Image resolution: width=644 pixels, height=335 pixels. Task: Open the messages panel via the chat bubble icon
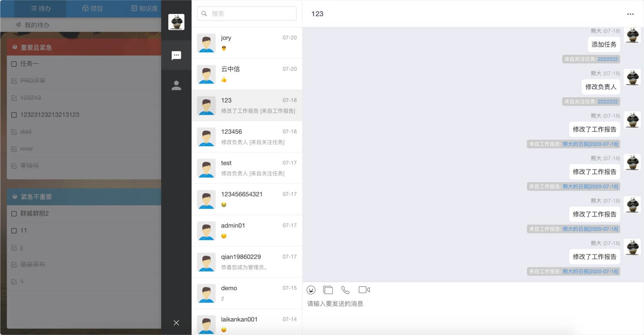(176, 55)
